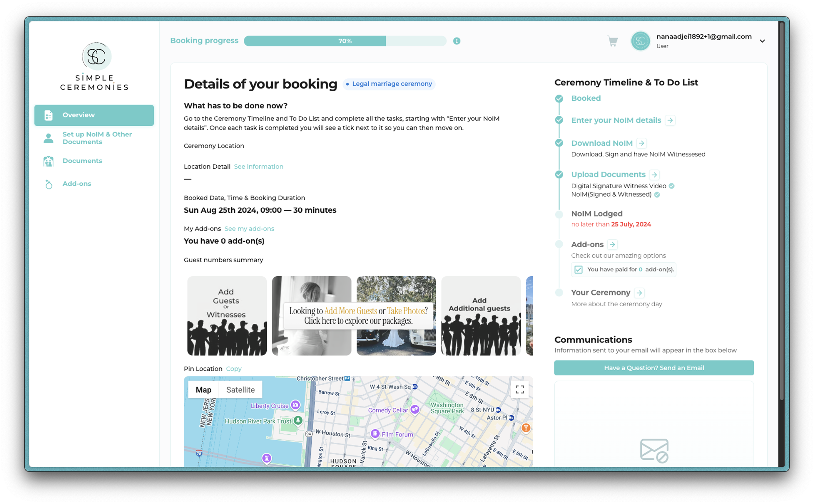Viewport: 814px width, 504px height.
Task: Switch the map to Map view
Action: pyautogui.click(x=203, y=390)
